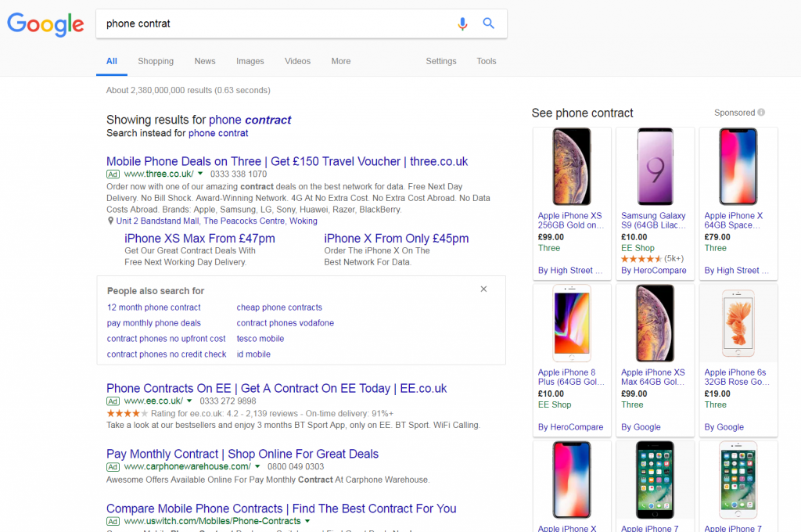The height and width of the screenshot is (532, 801).
Task: Switch to the Images tab
Action: [250, 61]
